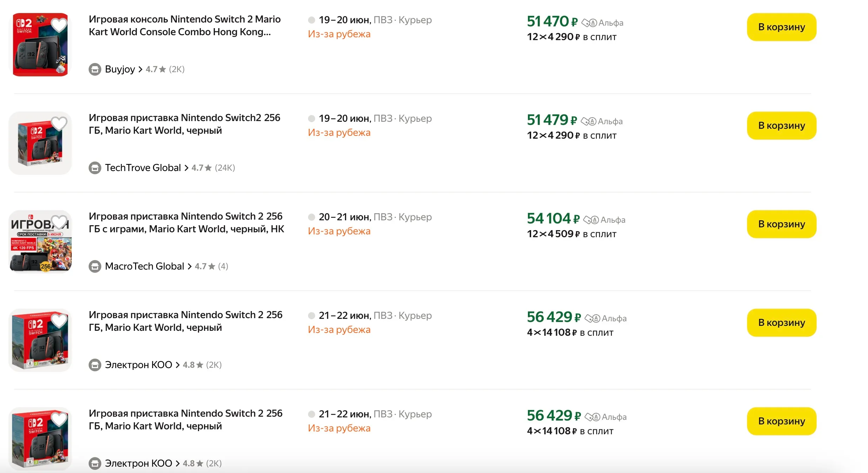Click the Buyjoy store icon
Screen dimensions: 868x473
pos(95,69)
